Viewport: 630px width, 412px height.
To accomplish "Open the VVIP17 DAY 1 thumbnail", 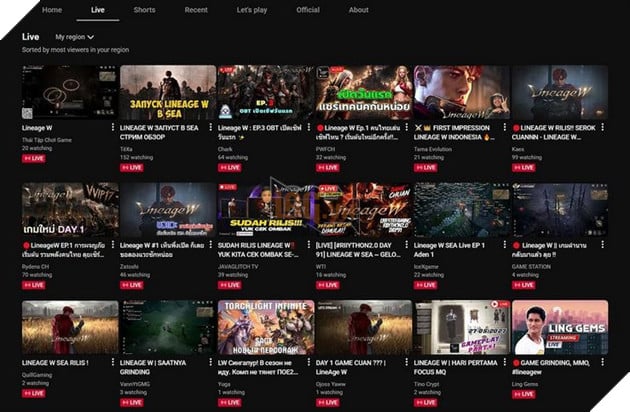I will [x=70, y=210].
